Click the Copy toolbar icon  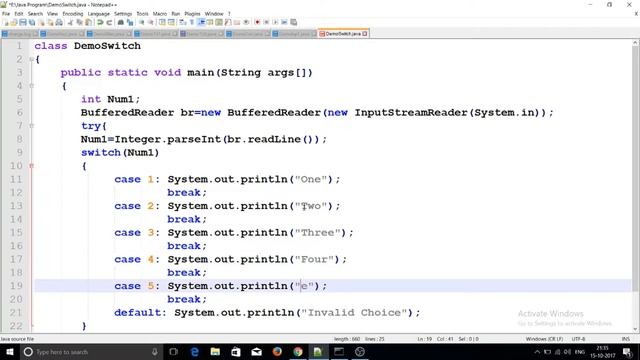[79, 22]
